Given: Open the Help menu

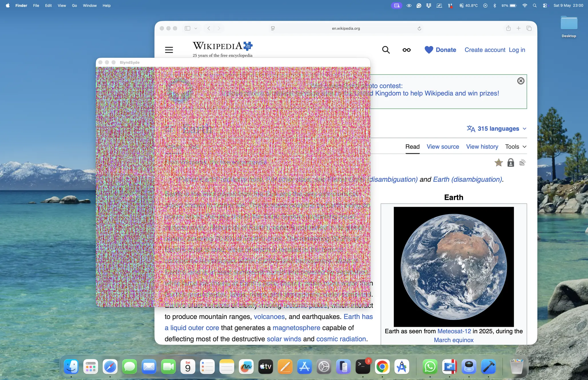Looking at the screenshot, I should [106, 5].
